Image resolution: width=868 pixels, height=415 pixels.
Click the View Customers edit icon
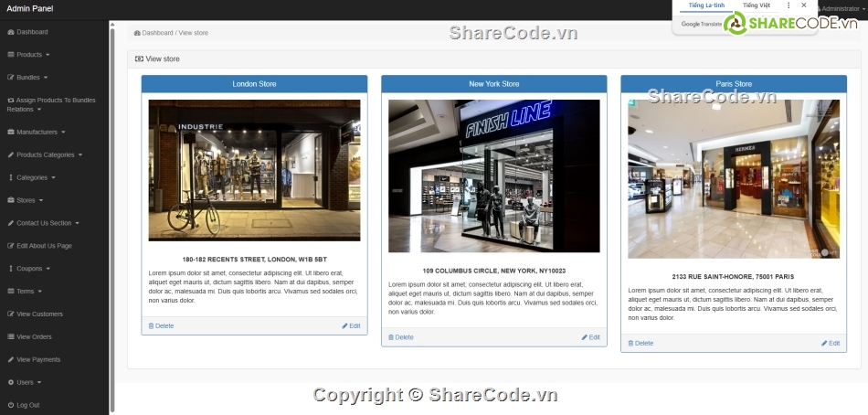click(x=11, y=314)
